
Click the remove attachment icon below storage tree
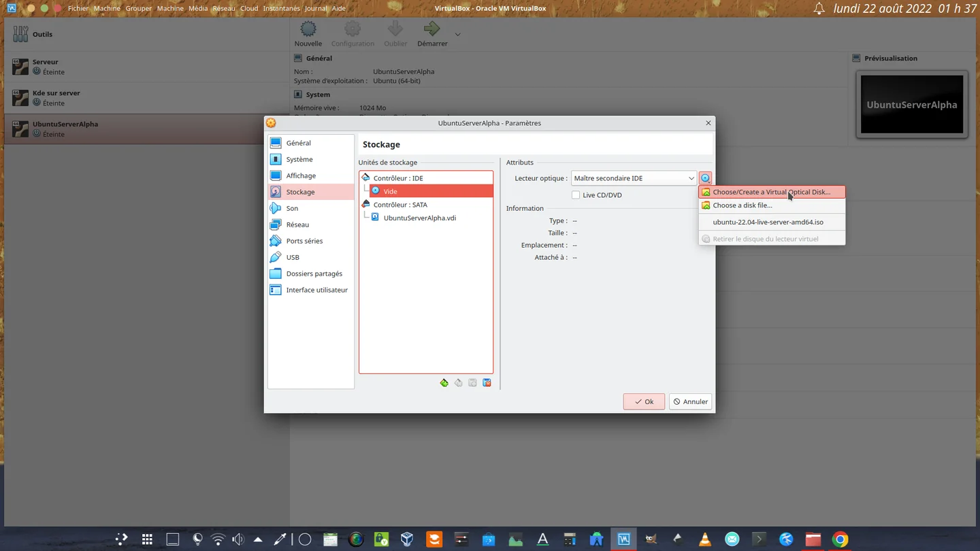click(487, 383)
